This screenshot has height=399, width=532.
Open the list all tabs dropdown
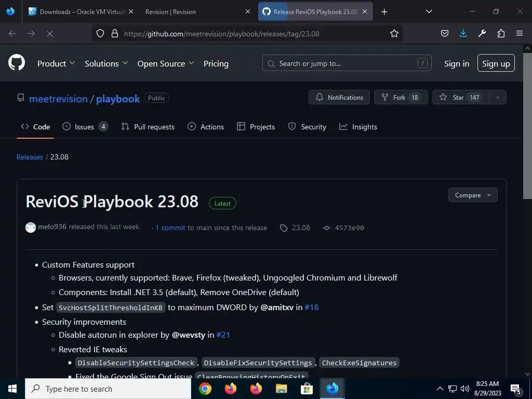(x=429, y=11)
